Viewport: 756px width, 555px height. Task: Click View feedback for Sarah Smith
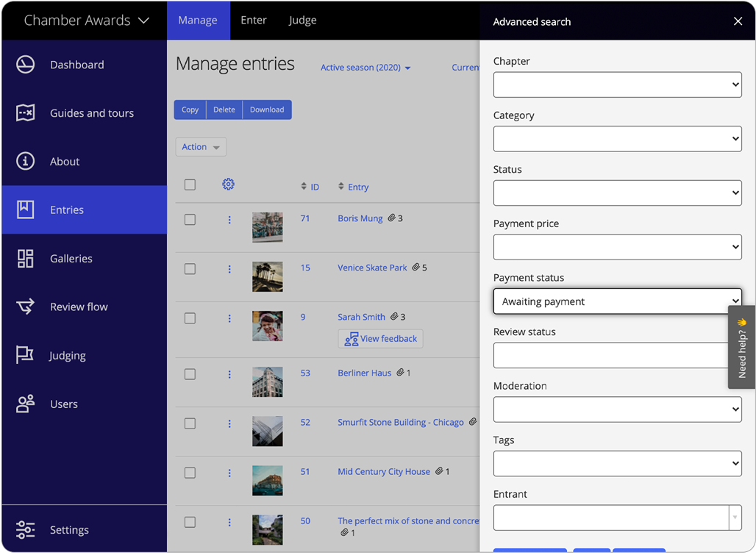coord(380,339)
